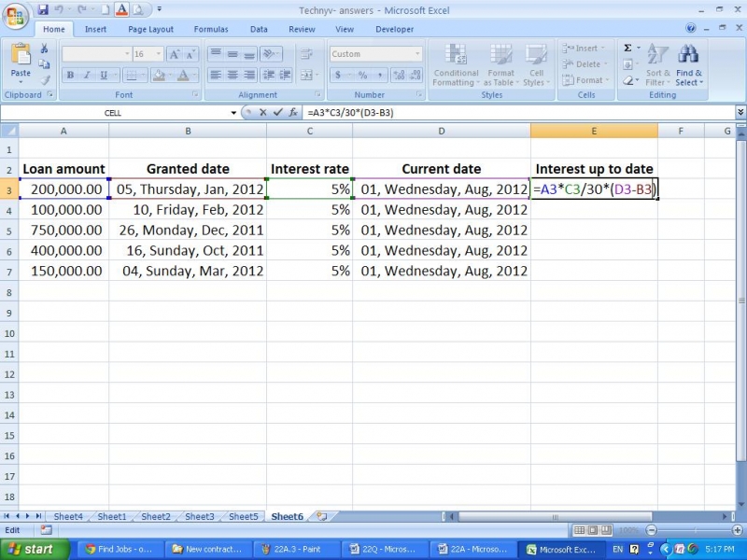Open the Font dialog launcher

[195, 94]
